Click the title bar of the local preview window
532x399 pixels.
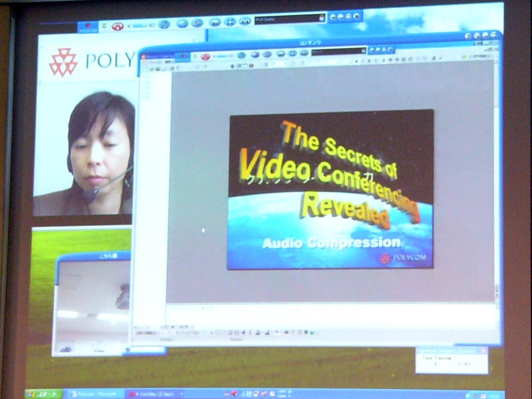click(94, 257)
